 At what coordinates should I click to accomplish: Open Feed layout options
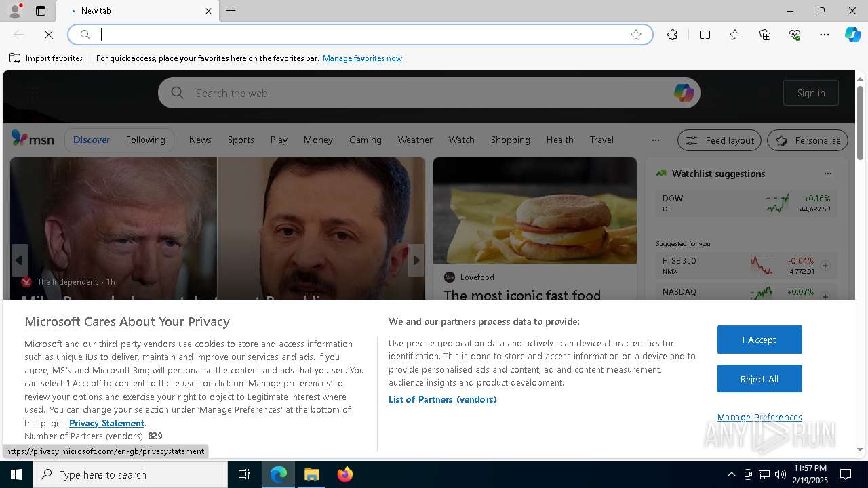tap(719, 140)
